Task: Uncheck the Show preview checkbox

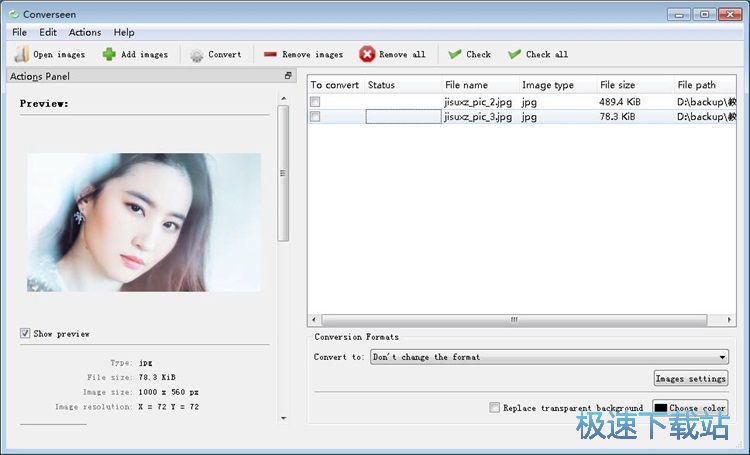Action: pos(25,333)
